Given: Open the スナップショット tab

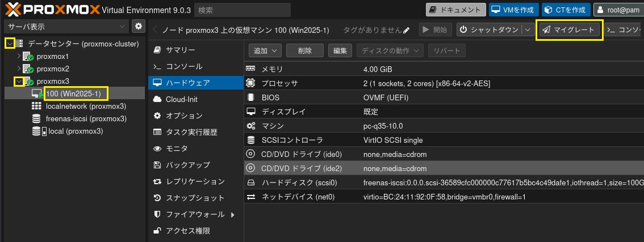Looking at the screenshot, I should 196,198.
